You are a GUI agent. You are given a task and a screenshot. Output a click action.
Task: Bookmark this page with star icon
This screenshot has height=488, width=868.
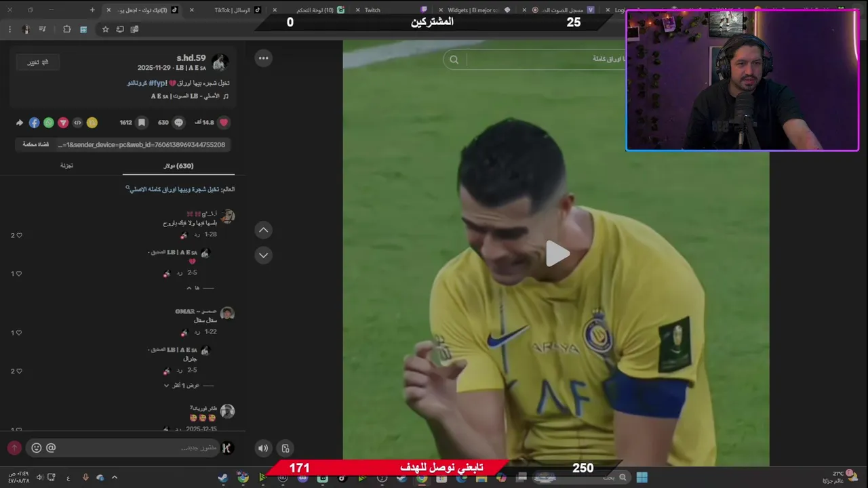(x=105, y=29)
